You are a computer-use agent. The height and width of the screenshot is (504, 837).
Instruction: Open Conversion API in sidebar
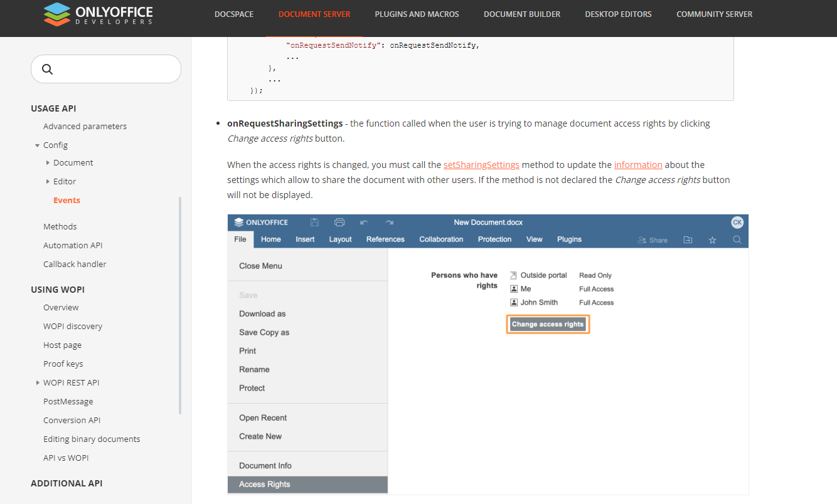[x=72, y=420]
